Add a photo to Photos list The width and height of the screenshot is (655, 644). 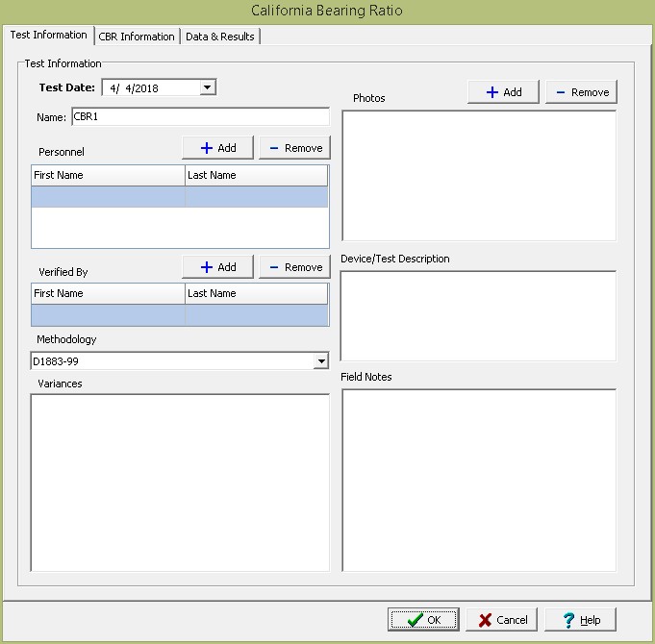pos(503,92)
